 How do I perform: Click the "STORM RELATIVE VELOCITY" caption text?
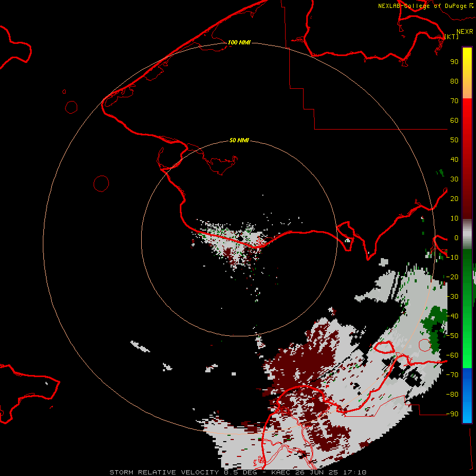click(164, 472)
